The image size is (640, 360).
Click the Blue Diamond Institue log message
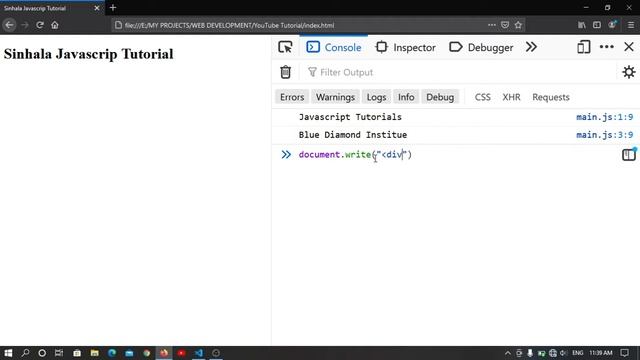[353, 135]
